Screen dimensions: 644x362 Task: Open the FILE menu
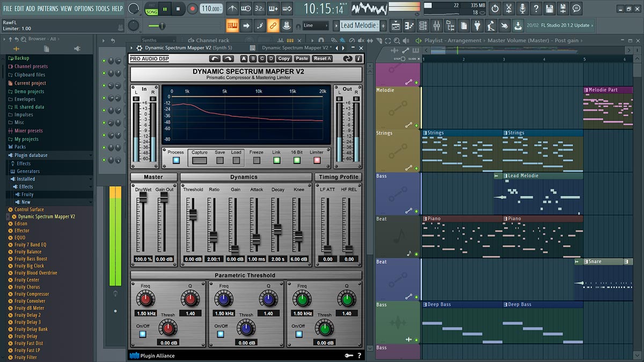pos(8,9)
